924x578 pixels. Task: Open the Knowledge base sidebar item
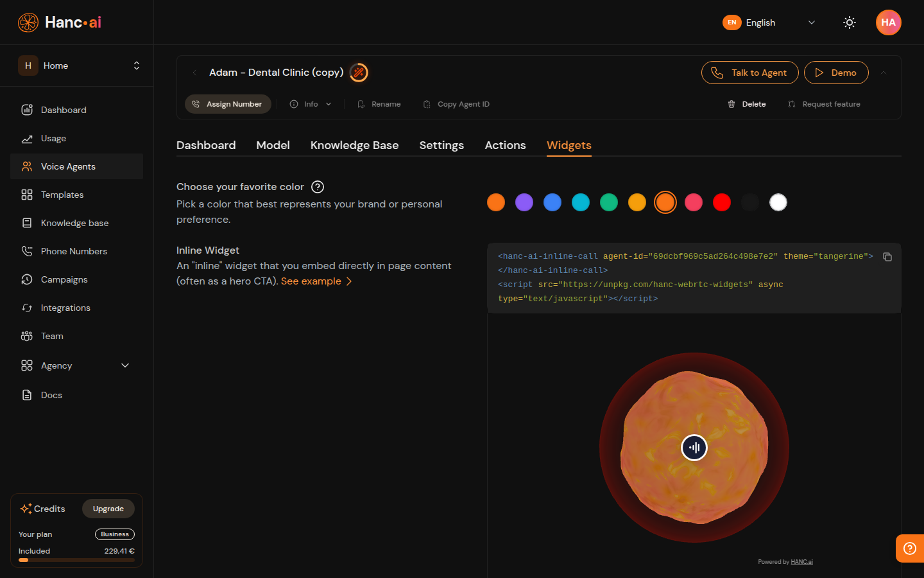pyautogui.click(x=74, y=223)
